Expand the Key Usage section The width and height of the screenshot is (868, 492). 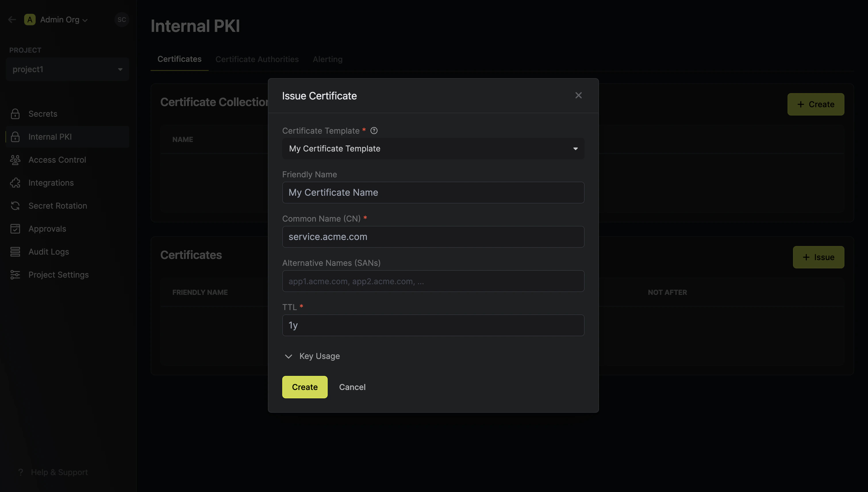312,356
